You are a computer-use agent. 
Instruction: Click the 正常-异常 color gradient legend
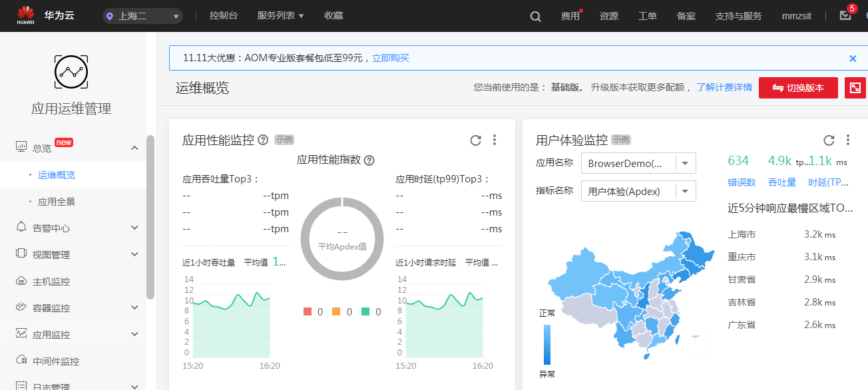(547, 345)
